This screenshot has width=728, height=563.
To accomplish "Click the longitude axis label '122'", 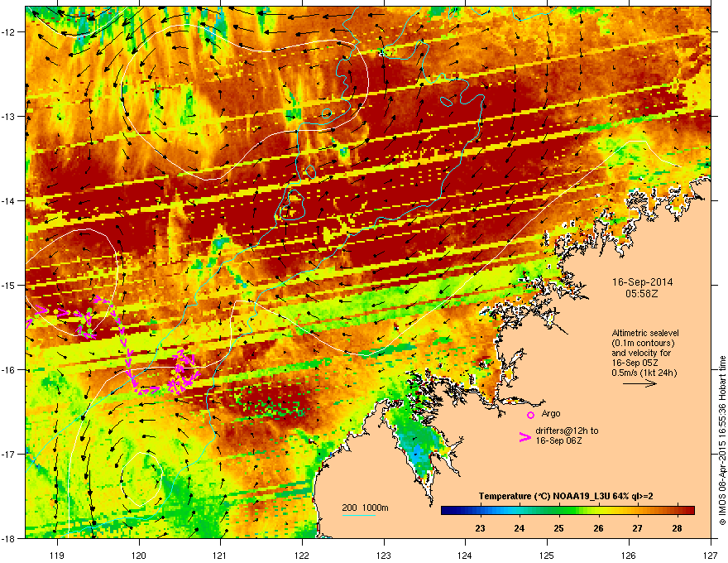I will tap(302, 555).
